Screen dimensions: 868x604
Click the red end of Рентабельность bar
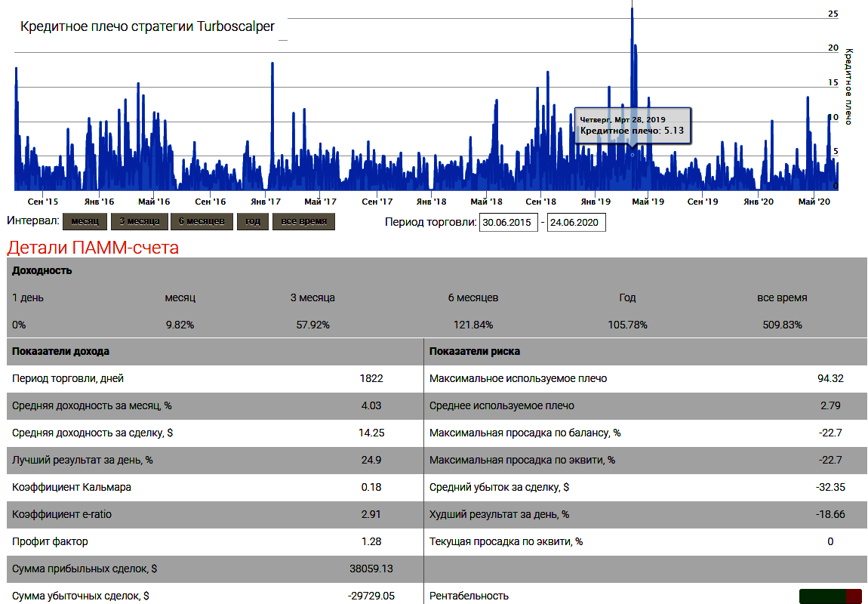[854, 596]
